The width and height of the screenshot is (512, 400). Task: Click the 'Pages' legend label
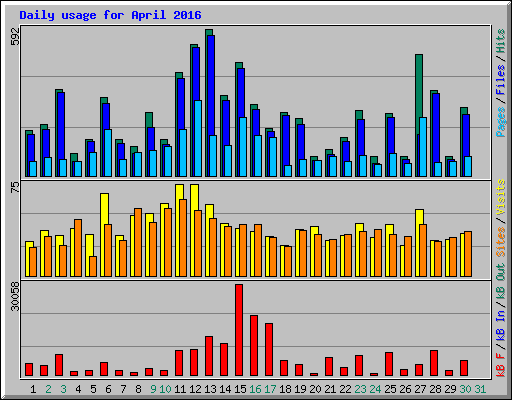(x=501, y=122)
